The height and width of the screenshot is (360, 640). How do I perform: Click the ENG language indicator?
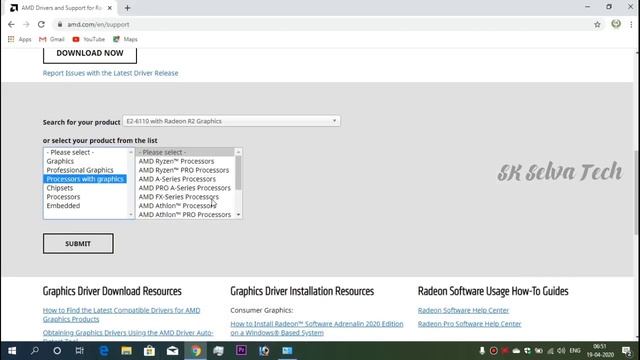tap(575, 351)
